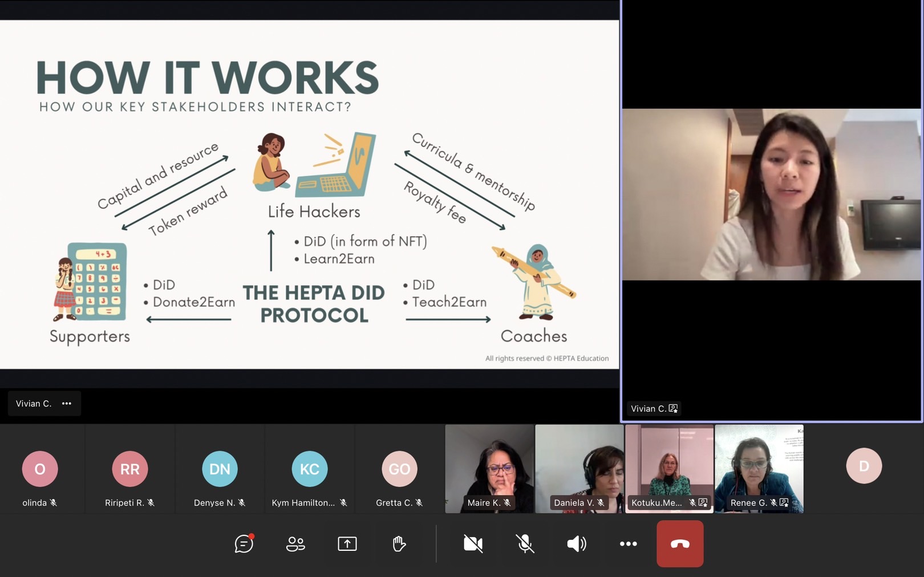Click the pin icon on Renee G. tile
924x577 pixels.
[x=785, y=503]
